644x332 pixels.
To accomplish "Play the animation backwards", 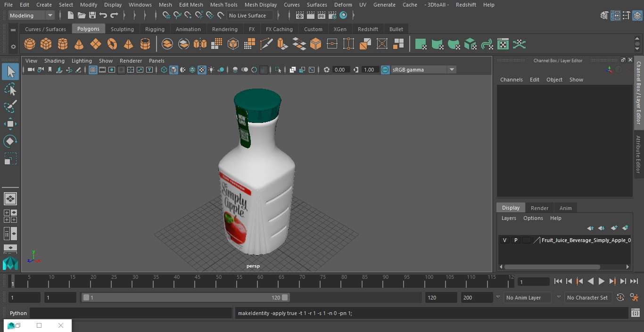I will tap(590, 281).
